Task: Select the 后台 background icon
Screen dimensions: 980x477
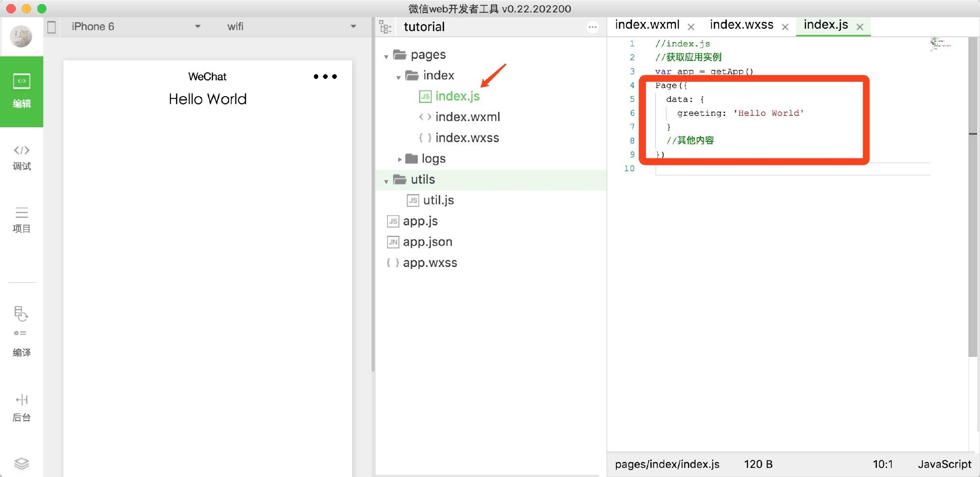Action: click(x=22, y=407)
